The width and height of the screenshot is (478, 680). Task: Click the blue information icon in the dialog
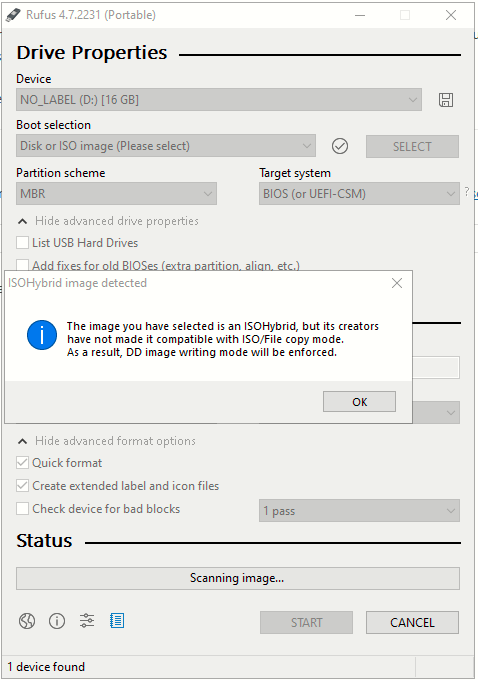[42, 335]
